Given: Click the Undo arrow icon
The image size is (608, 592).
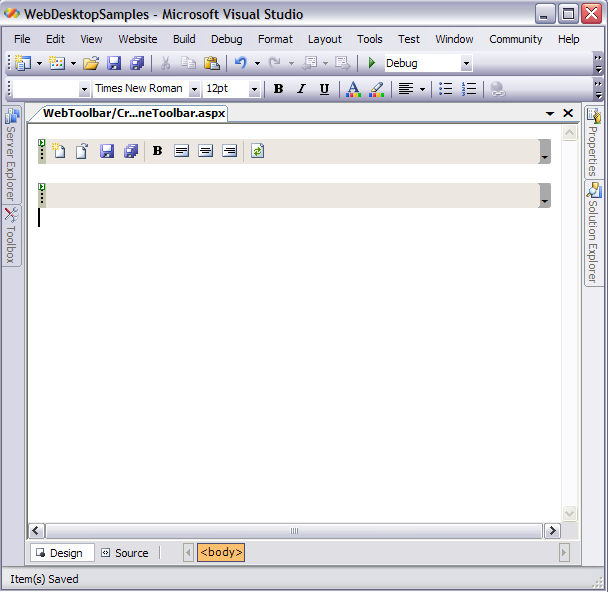Looking at the screenshot, I should [x=240, y=63].
